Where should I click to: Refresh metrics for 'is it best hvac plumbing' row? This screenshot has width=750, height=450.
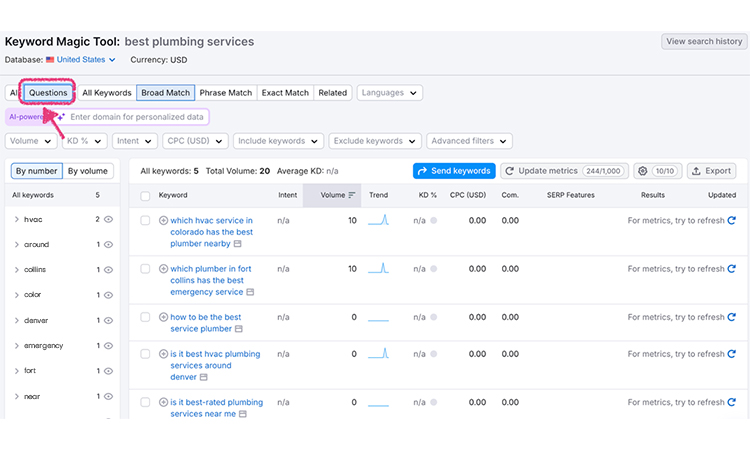coord(731,354)
